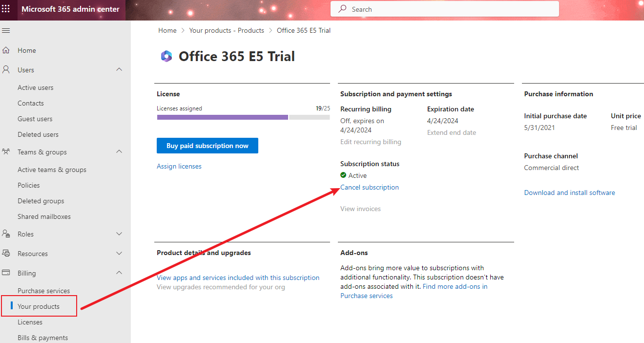Image resolution: width=644 pixels, height=343 pixels.
Task: Click Find more add-ons in Purchase services
Action: click(x=414, y=291)
